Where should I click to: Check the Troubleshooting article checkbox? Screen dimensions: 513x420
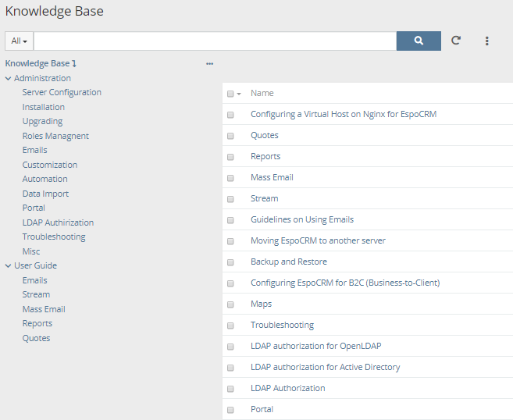230,326
